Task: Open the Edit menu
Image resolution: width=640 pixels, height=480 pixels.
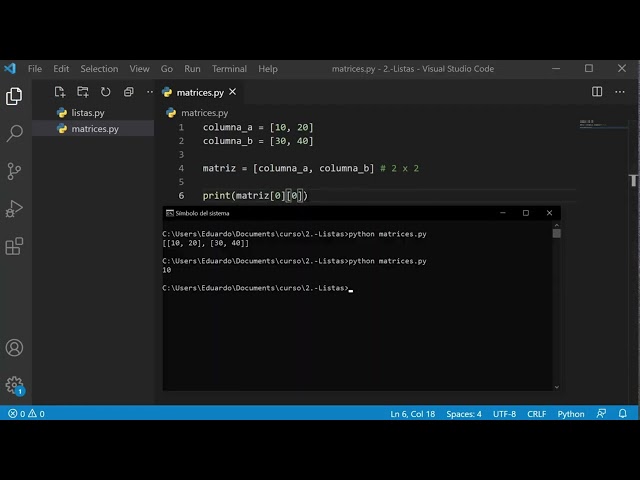Action: (x=61, y=69)
